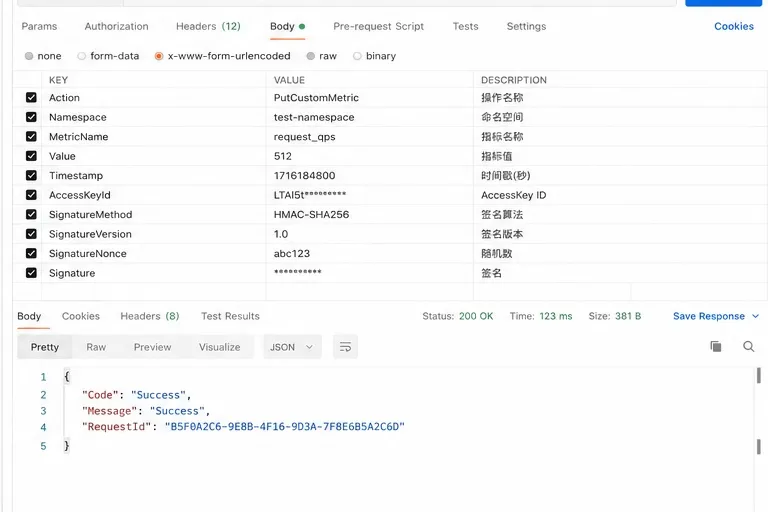Uncheck the SignatureNonce parameter checkbox
Screen dimensions: 768x512
click(31, 253)
